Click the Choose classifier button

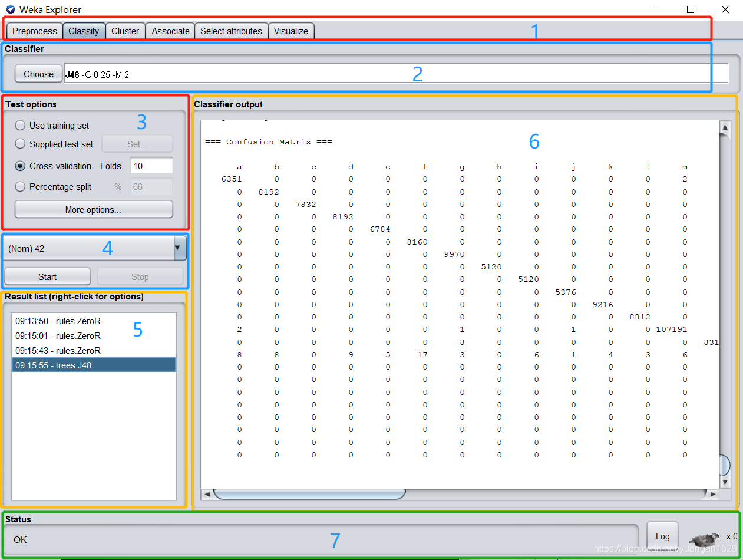click(38, 74)
